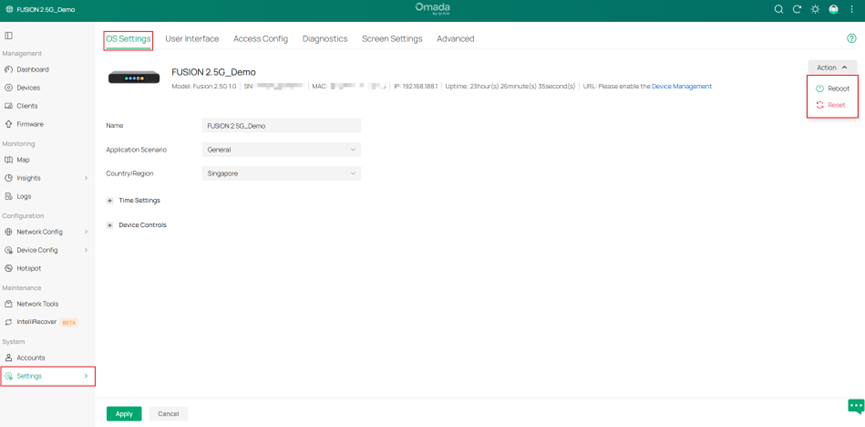Click the globe icon beside FUSION 2.5G_Demo
Viewport: 865px width, 427px height.
[9, 10]
